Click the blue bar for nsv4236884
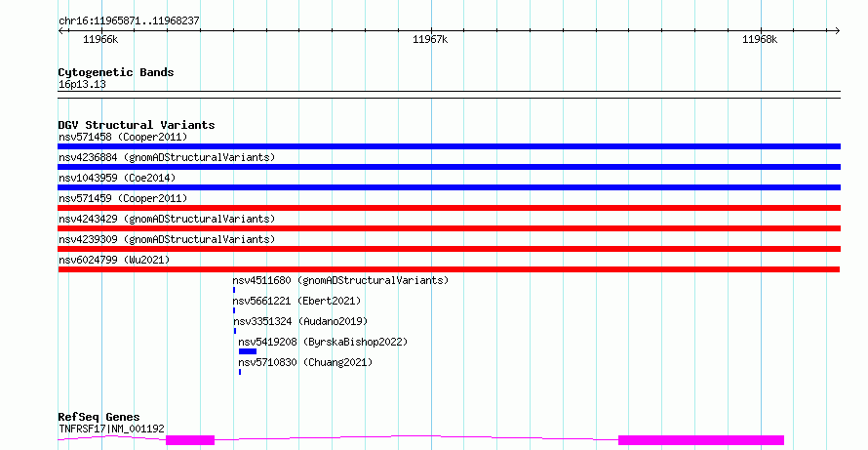The height and width of the screenshot is (450, 868). tap(449, 167)
